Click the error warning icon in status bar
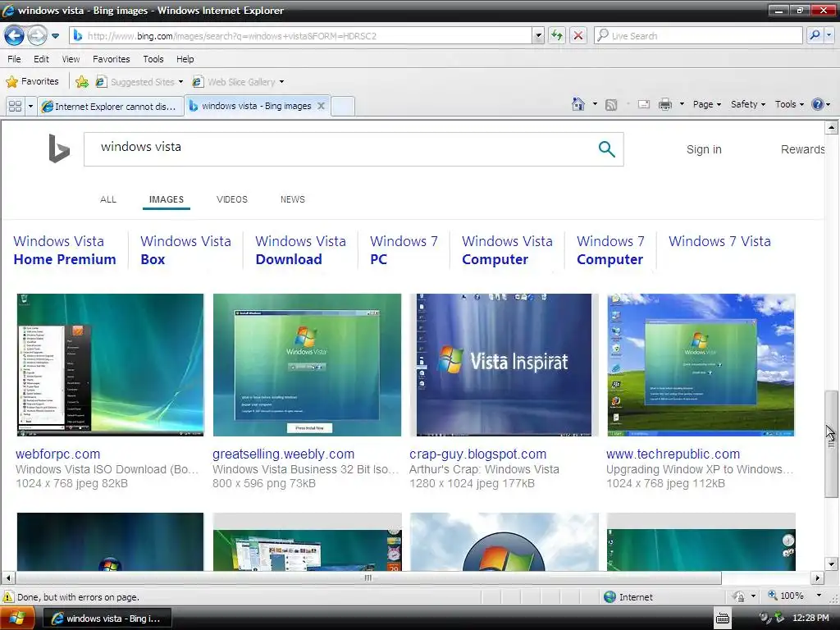The image size is (840, 630). click(8, 597)
